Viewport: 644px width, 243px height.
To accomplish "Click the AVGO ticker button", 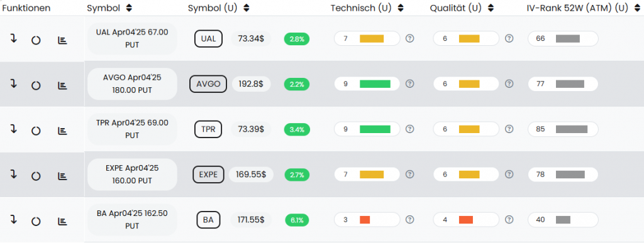I will click(x=208, y=84).
